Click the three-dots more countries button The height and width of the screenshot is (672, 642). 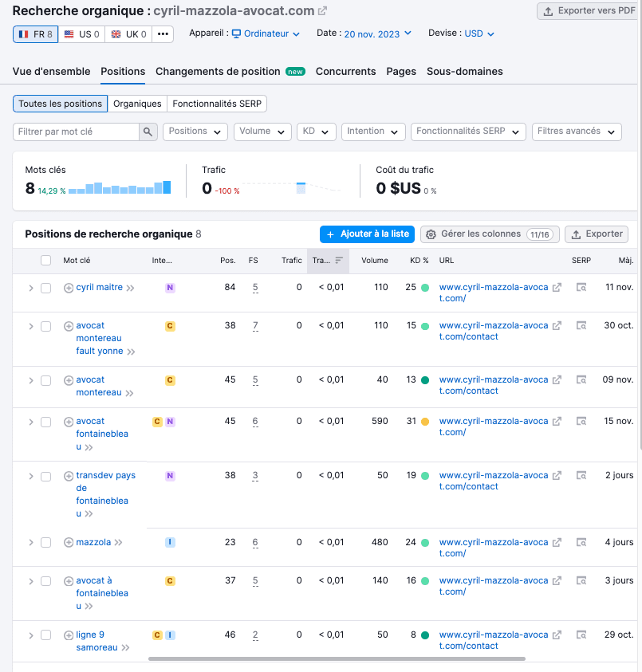163,34
